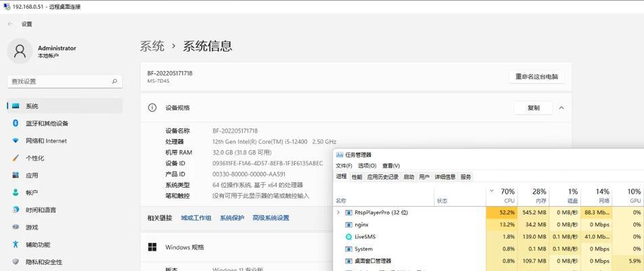
Task: Click the Administrator avatar icon
Action: (20, 51)
